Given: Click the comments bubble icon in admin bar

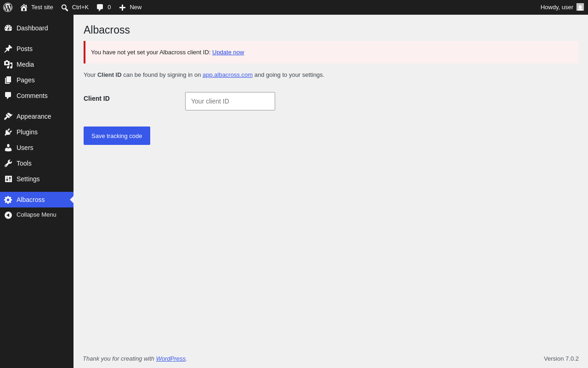Looking at the screenshot, I should tap(100, 7).
